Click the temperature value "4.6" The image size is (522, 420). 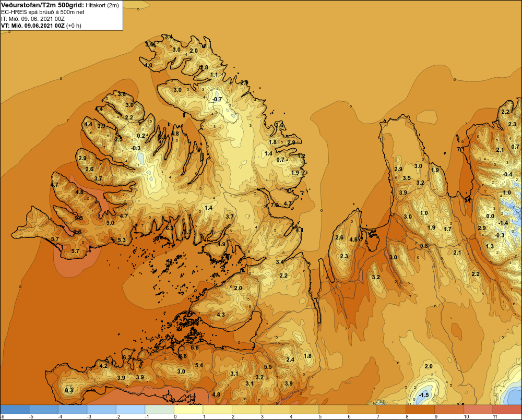(353, 239)
